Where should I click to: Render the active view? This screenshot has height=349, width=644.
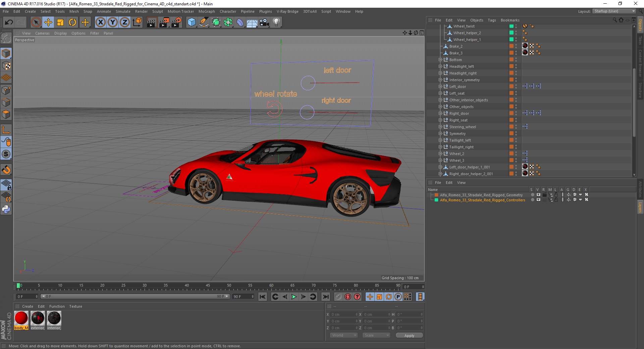coord(152,22)
